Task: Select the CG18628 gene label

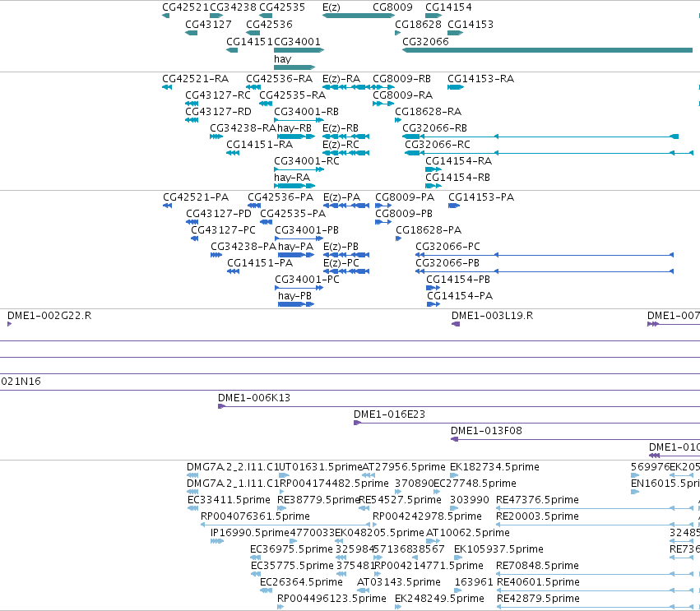Action: [x=419, y=24]
